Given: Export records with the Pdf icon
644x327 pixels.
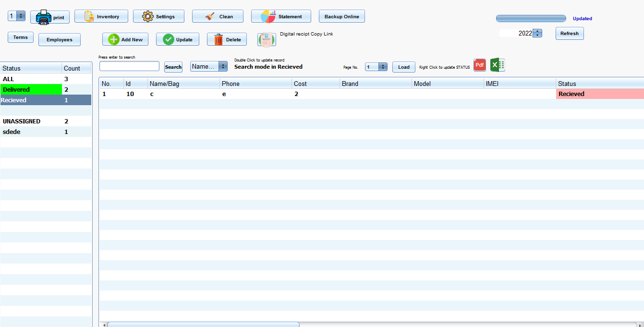Looking at the screenshot, I should point(479,65).
